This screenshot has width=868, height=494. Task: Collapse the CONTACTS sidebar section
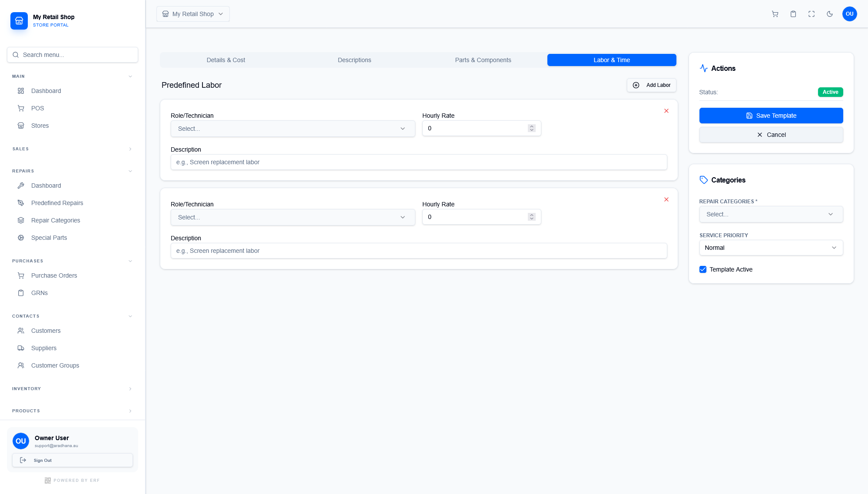pos(73,316)
